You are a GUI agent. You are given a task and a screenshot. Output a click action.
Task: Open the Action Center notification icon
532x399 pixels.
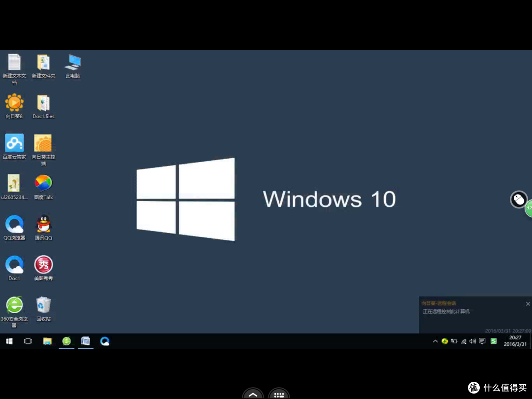[x=482, y=341]
